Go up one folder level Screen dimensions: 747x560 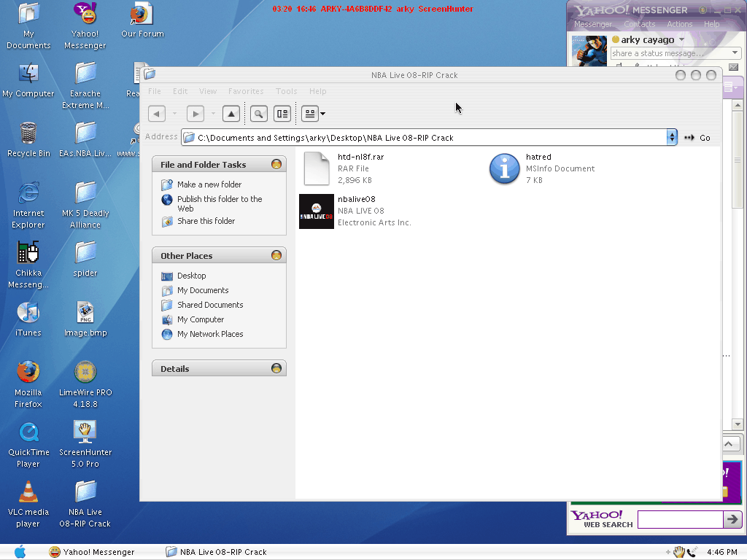click(x=231, y=114)
